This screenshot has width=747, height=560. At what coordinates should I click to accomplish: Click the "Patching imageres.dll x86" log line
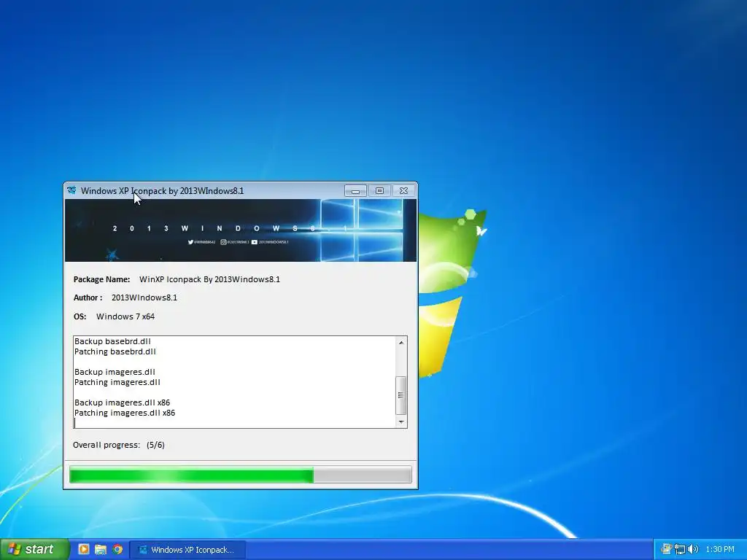click(x=125, y=413)
